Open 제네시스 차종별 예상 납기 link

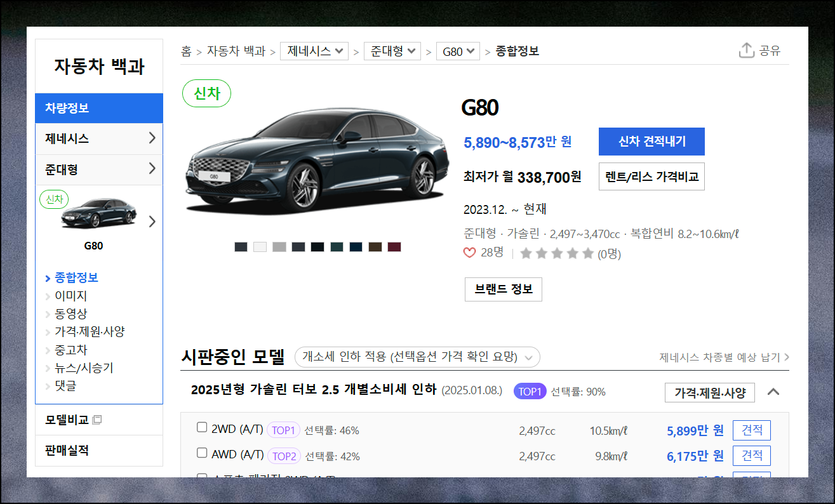pyautogui.click(x=725, y=357)
